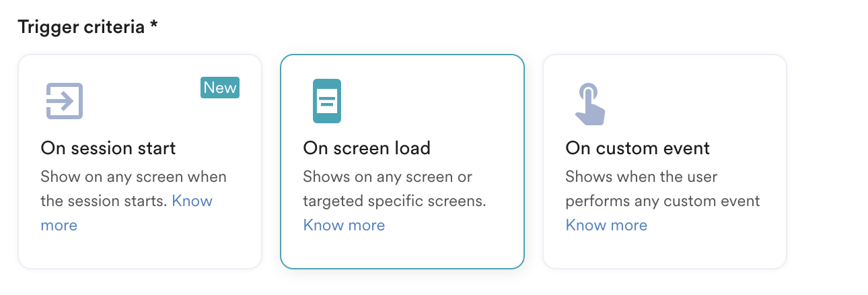Select the 'On session start' trigger card
Viewport: 868px width, 295px height.
click(139, 249)
